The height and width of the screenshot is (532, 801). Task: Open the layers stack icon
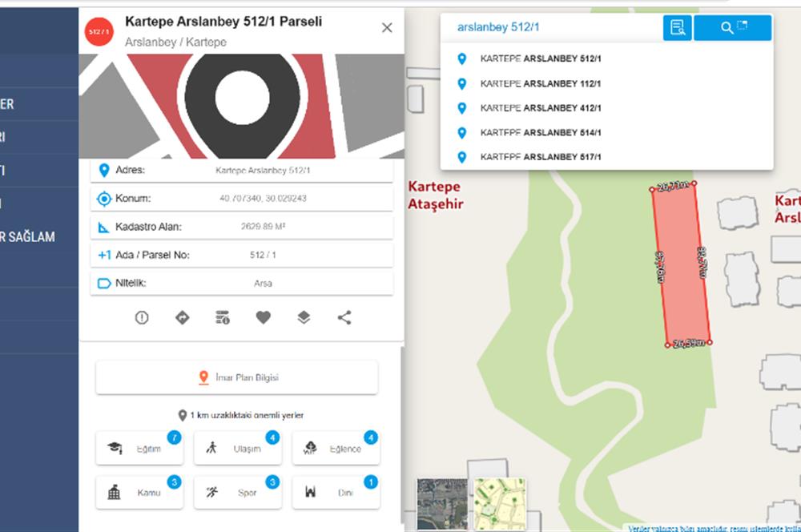click(304, 317)
